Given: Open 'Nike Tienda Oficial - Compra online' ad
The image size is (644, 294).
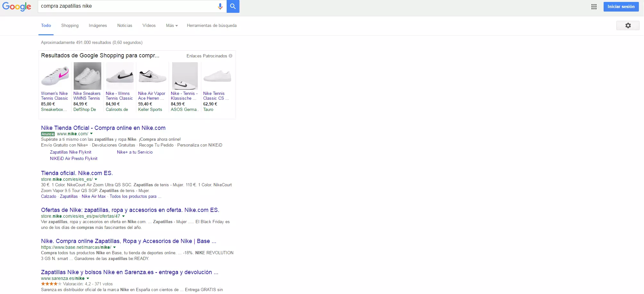Looking at the screenshot, I should 103,128.
